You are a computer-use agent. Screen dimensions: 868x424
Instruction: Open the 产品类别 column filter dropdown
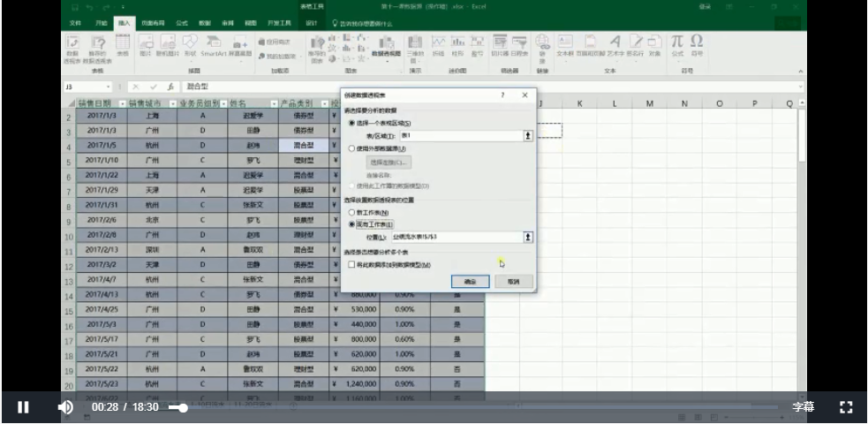[x=323, y=103]
